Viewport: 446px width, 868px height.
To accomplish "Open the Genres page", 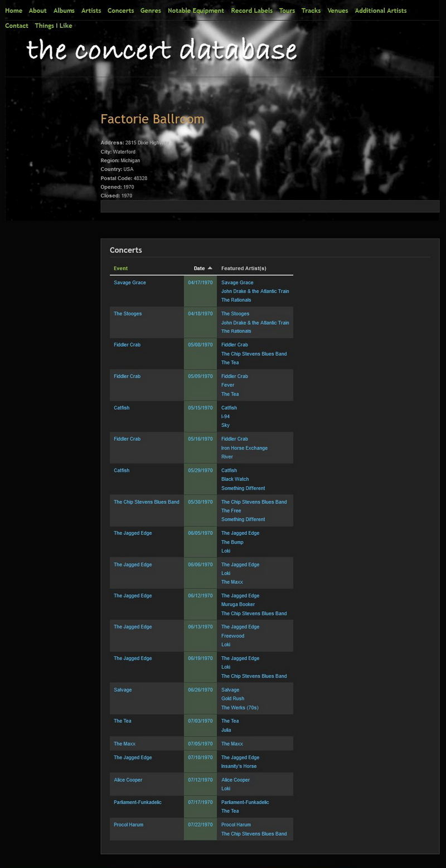I will (150, 10).
